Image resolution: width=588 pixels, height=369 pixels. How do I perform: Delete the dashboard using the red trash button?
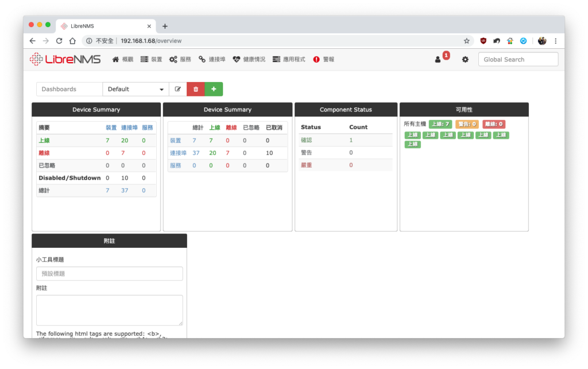coord(196,89)
